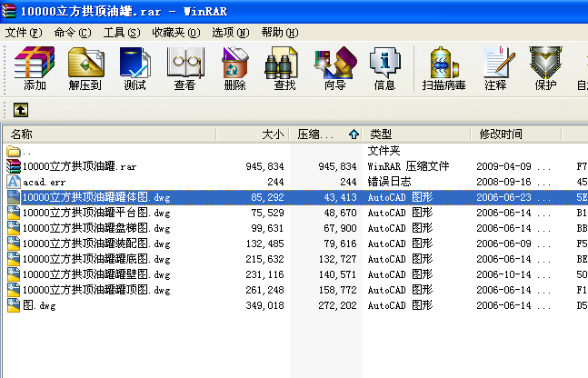Select 10000立方拱顶油罐装配图.dwg name
Viewport: 588px width, 378px height.
[96, 244]
